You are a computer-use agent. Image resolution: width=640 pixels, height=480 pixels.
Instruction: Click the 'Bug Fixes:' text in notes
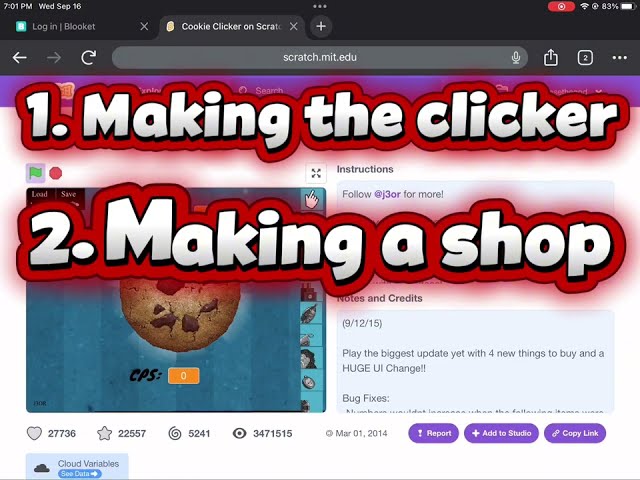point(366,398)
